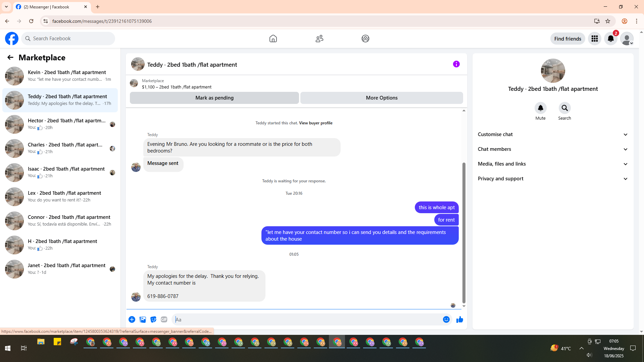This screenshot has height=362, width=644.
Task: Open the Facebook home logo
Action: click(12, 39)
